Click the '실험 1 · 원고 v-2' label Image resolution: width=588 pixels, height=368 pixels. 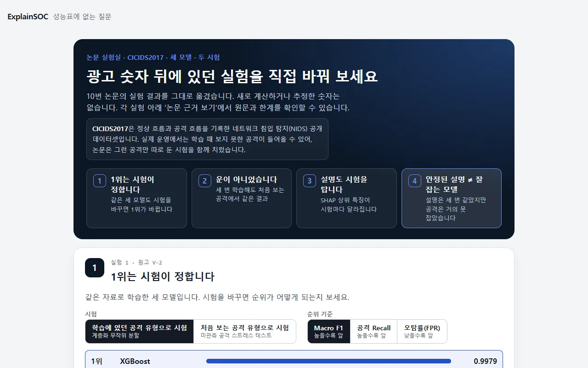click(x=136, y=263)
